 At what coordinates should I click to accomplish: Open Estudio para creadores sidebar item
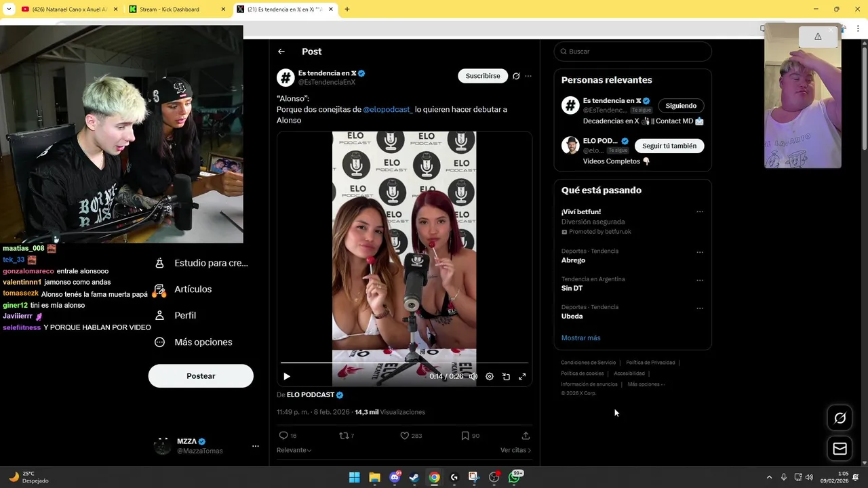tap(201, 263)
